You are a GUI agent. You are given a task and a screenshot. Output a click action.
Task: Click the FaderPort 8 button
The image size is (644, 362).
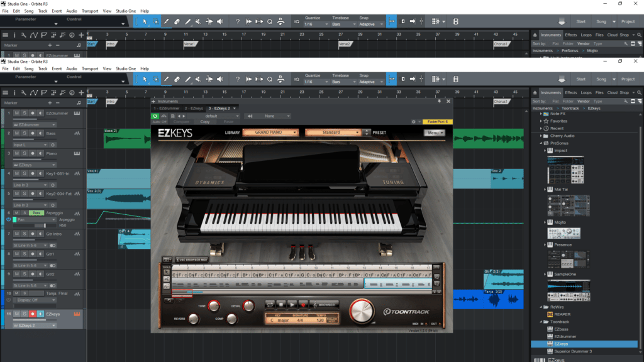[438, 122]
